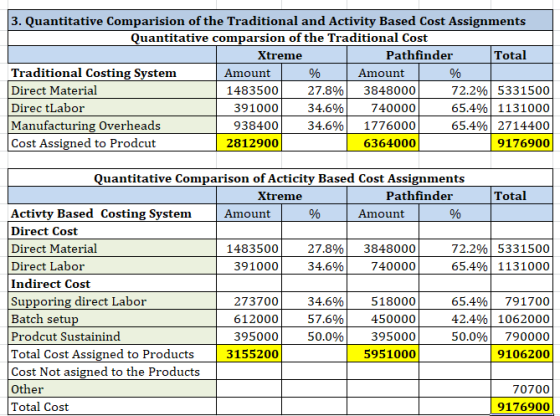Select 740000 in the Direct Labor row

click(382, 266)
